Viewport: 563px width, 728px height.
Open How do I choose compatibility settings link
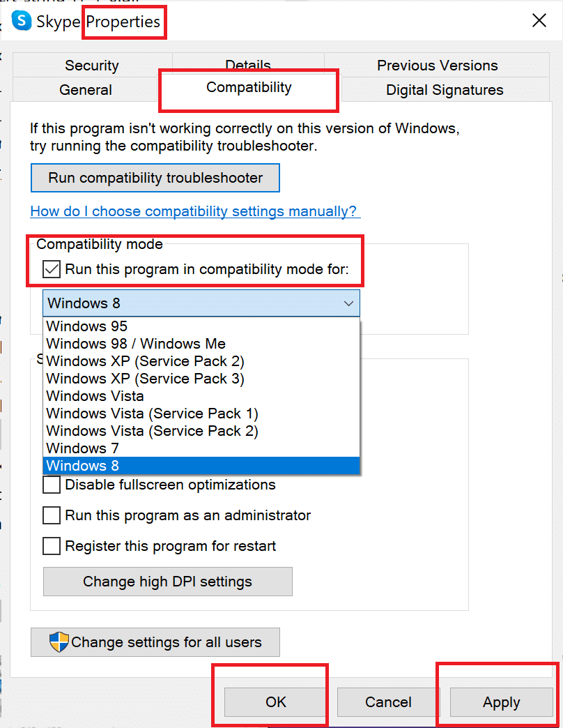pyautogui.click(x=195, y=211)
